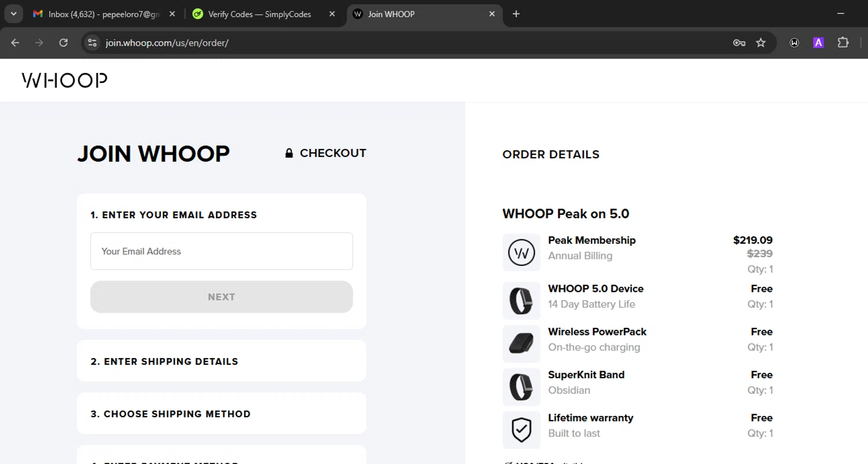Click the '14 Day Battery Life' text
This screenshot has height=464, width=868.
pos(591,304)
